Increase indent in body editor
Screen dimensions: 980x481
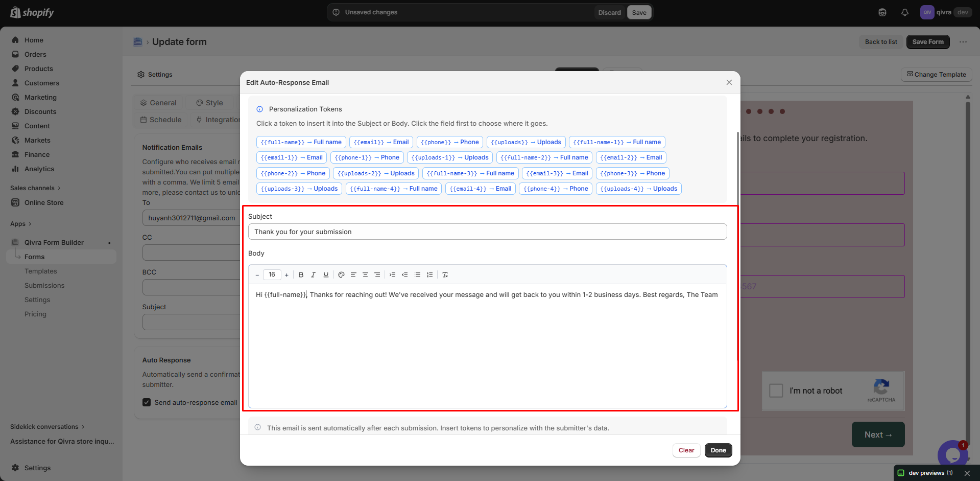[392, 275]
